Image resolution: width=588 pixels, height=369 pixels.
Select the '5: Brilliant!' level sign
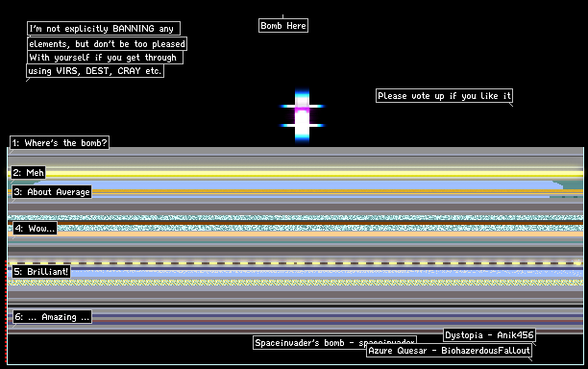point(41,272)
